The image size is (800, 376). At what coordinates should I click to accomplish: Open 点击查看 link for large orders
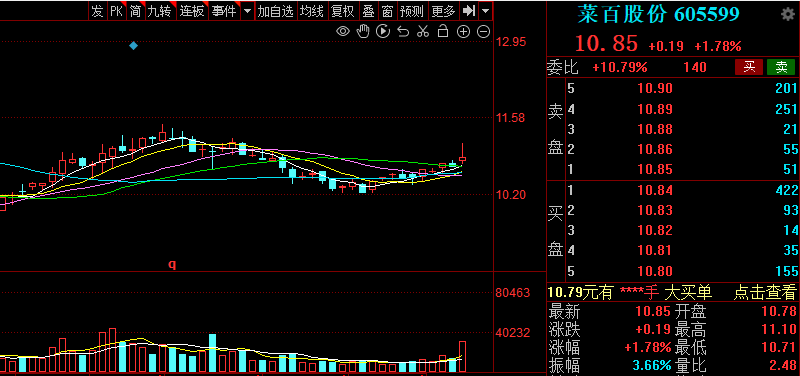(765, 292)
